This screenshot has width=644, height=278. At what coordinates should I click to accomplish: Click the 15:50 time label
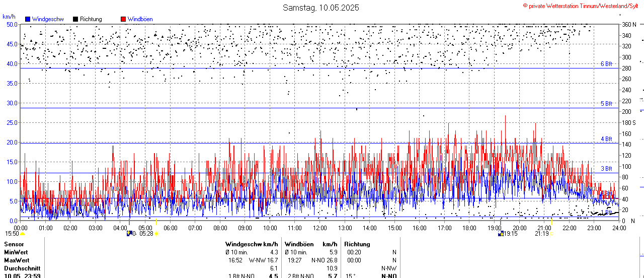tap(12, 234)
